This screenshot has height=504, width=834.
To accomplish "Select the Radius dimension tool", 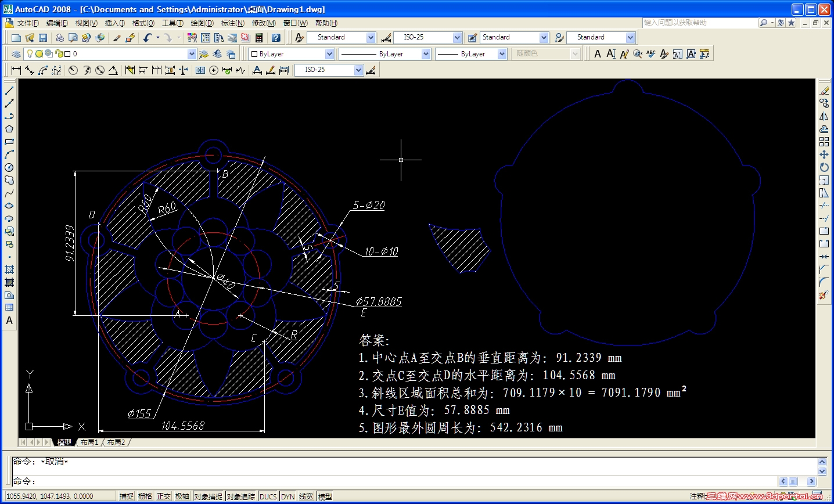I will [73, 70].
